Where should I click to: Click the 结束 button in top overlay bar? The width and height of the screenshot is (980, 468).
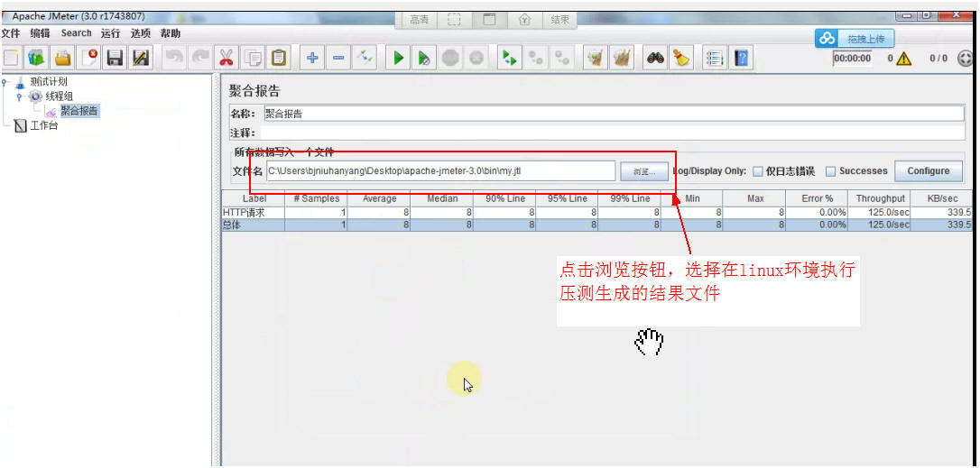[559, 20]
